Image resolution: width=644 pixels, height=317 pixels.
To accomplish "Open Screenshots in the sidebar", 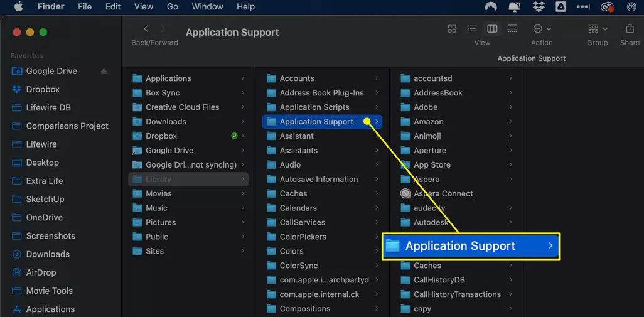I will pyautogui.click(x=50, y=235).
